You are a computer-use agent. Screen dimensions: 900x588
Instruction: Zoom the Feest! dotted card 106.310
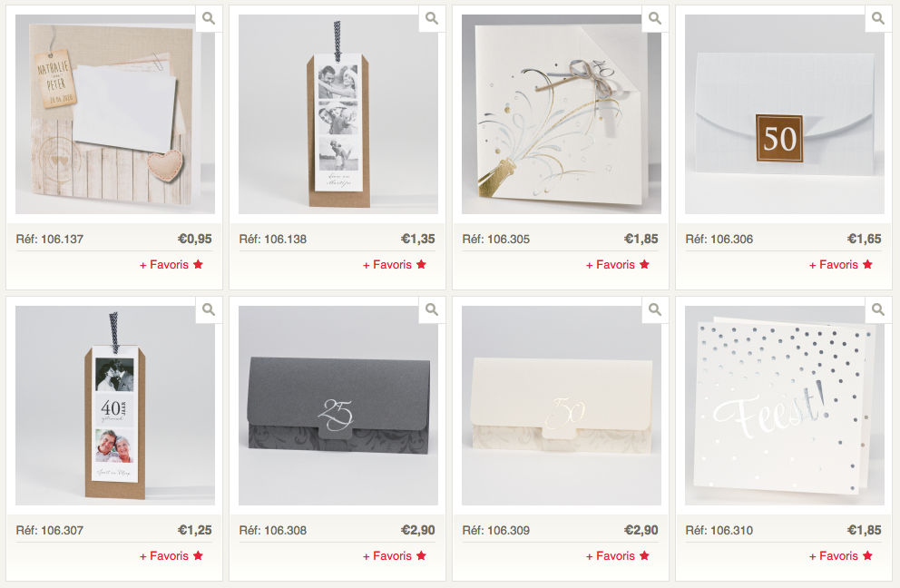[x=878, y=310]
